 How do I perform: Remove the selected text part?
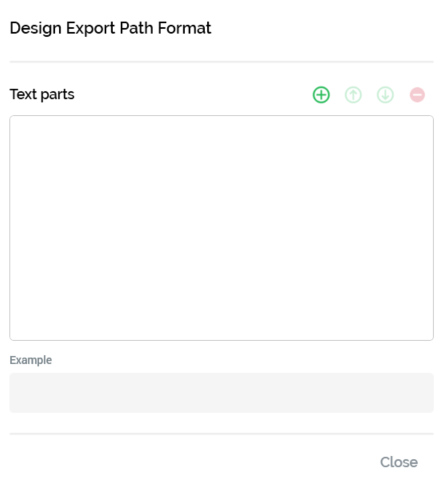pyautogui.click(x=417, y=95)
